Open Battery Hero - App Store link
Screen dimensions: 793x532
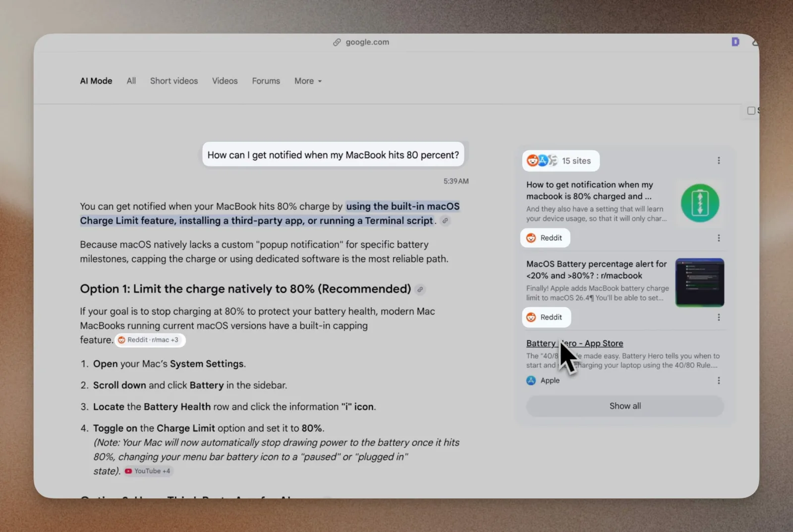click(574, 343)
